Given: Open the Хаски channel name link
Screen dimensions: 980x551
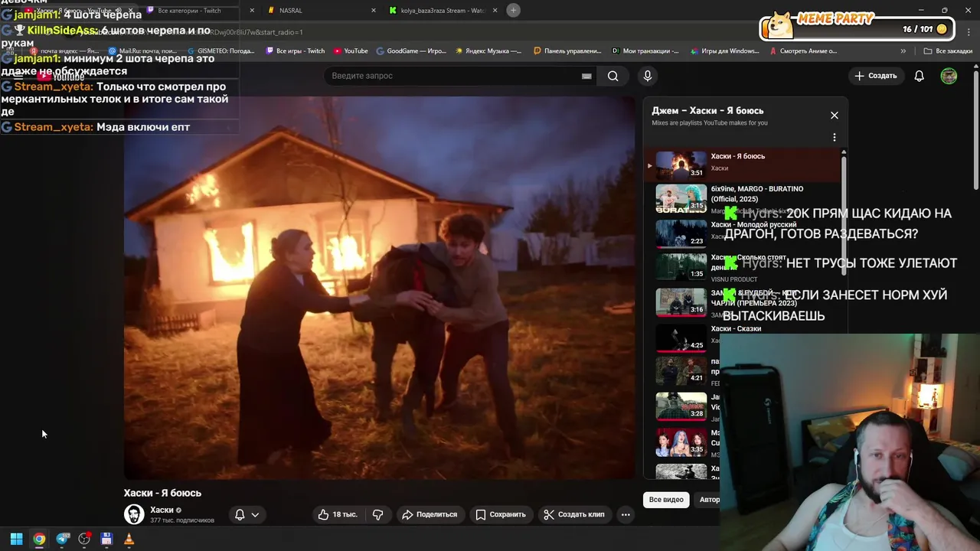Looking at the screenshot, I should pyautogui.click(x=162, y=510).
